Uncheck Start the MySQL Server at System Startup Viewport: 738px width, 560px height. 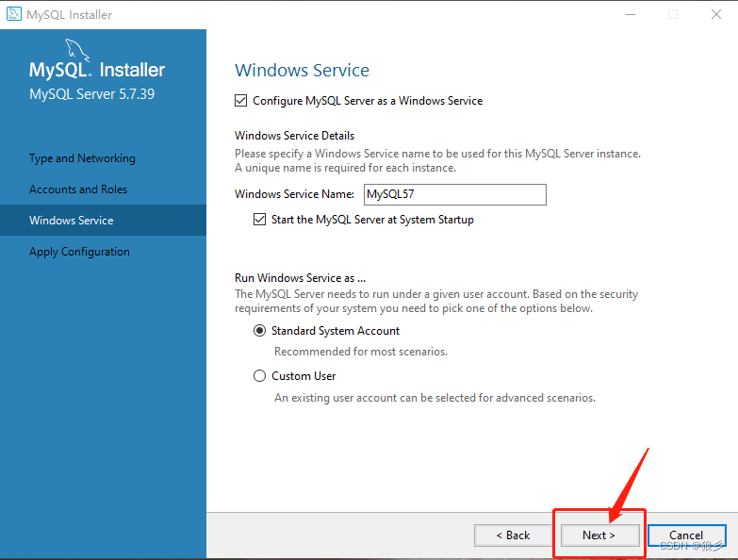259,220
